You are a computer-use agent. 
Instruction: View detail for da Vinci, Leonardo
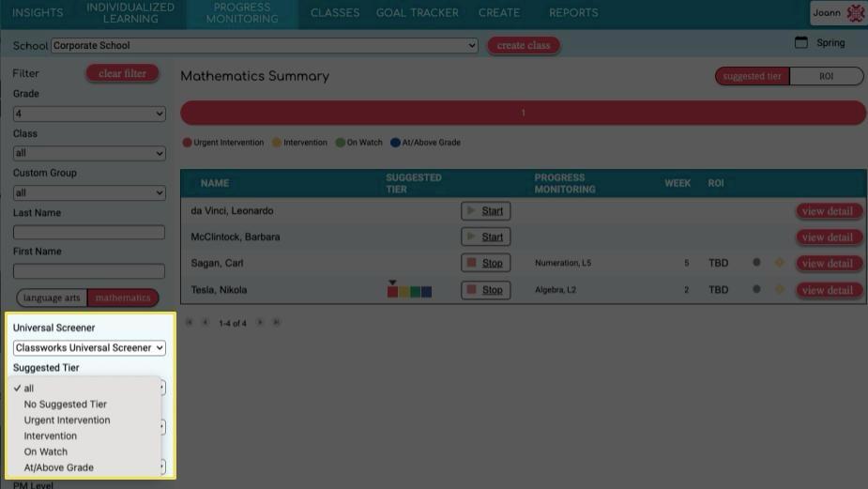coord(828,211)
